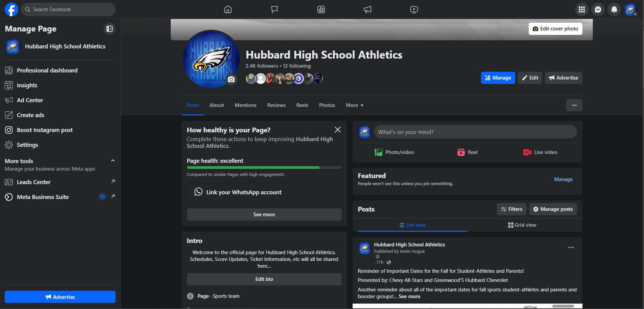Open Leads Center external link
Image resolution: width=644 pixels, height=309 pixels.
(60, 182)
